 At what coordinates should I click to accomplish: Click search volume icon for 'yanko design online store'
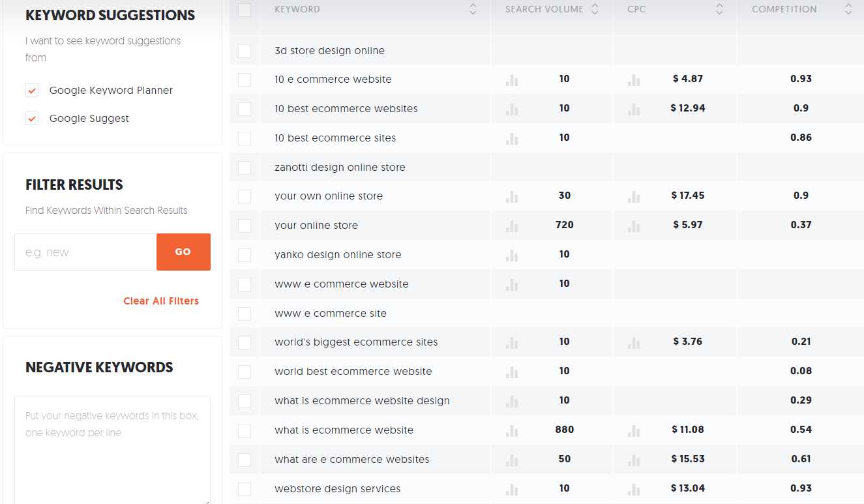(x=512, y=255)
